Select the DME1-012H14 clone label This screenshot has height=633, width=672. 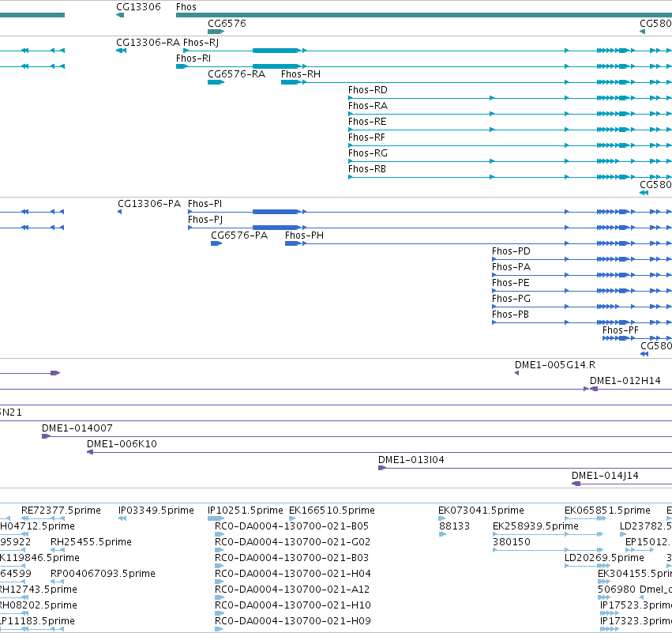[x=625, y=381]
